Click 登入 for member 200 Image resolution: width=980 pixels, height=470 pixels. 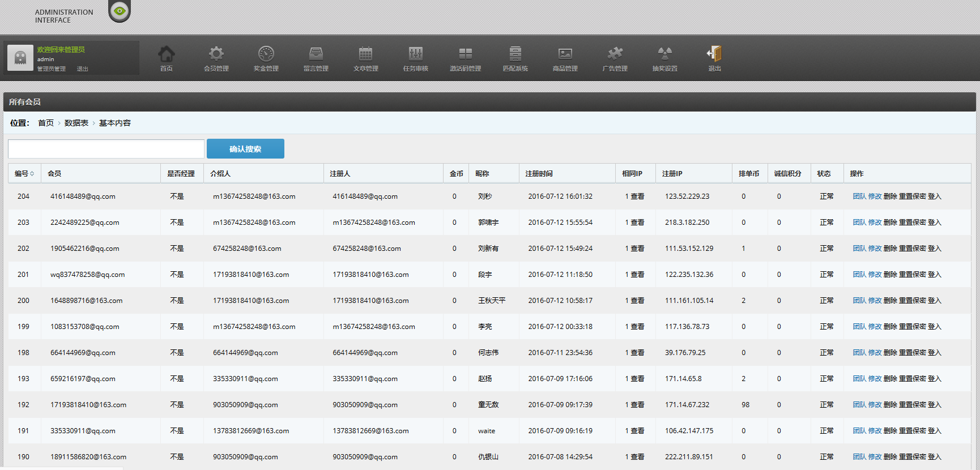(x=935, y=301)
